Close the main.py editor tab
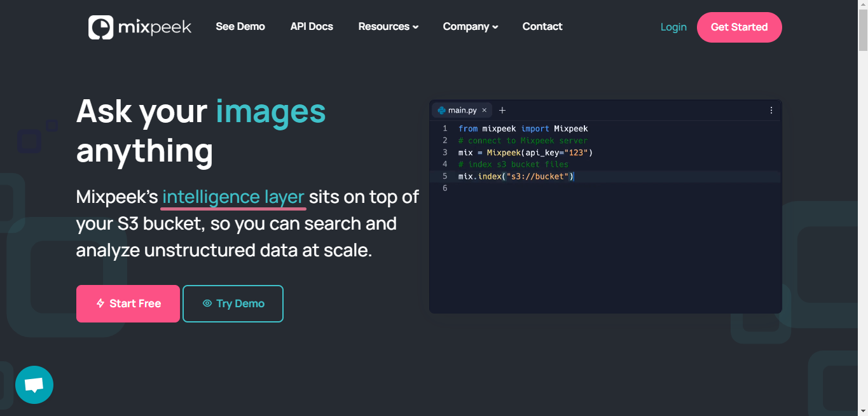 pos(484,110)
